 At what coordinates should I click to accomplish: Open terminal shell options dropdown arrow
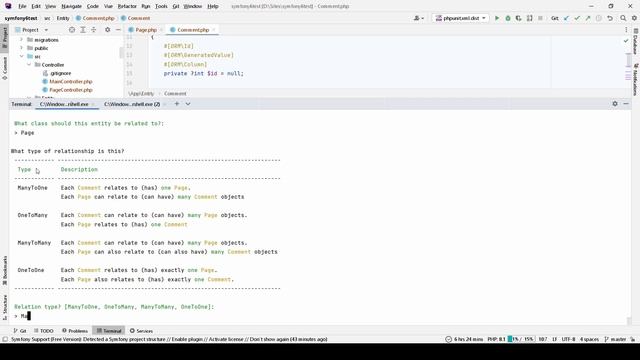tap(188, 104)
